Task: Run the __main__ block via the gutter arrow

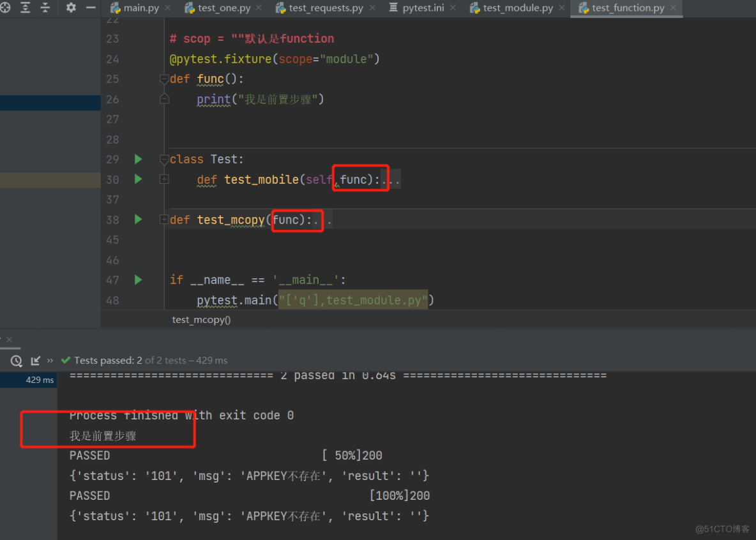Action: (139, 280)
